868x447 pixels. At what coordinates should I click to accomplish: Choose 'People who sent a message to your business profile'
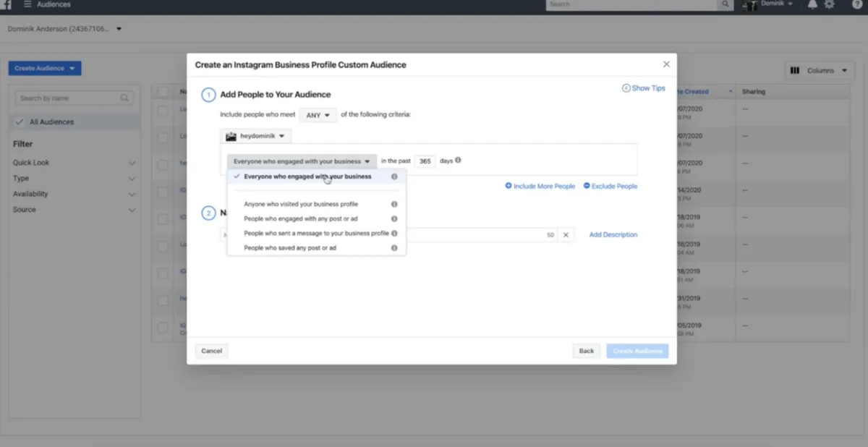pos(316,233)
